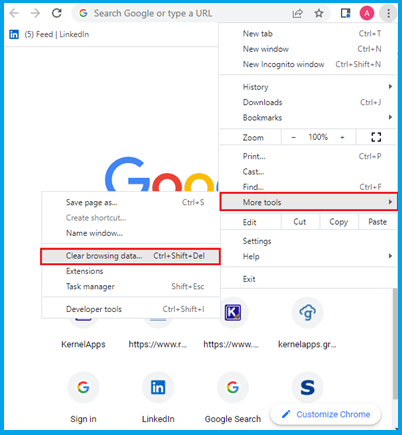Click the page vertical scrollbar

pyautogui.click(x=395, y=343)
